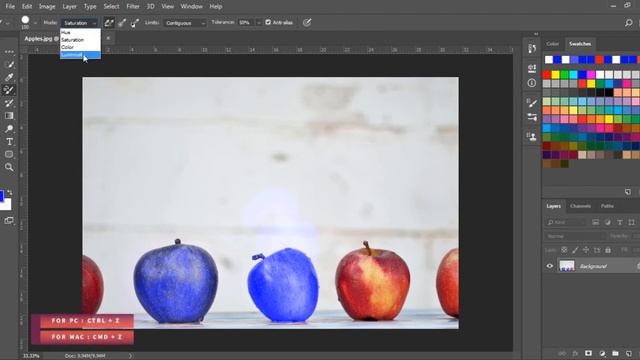Viewport: 640px width, 360px height.
Task: Open the Properties panel icon in the dock
Action: click(532, 68)
